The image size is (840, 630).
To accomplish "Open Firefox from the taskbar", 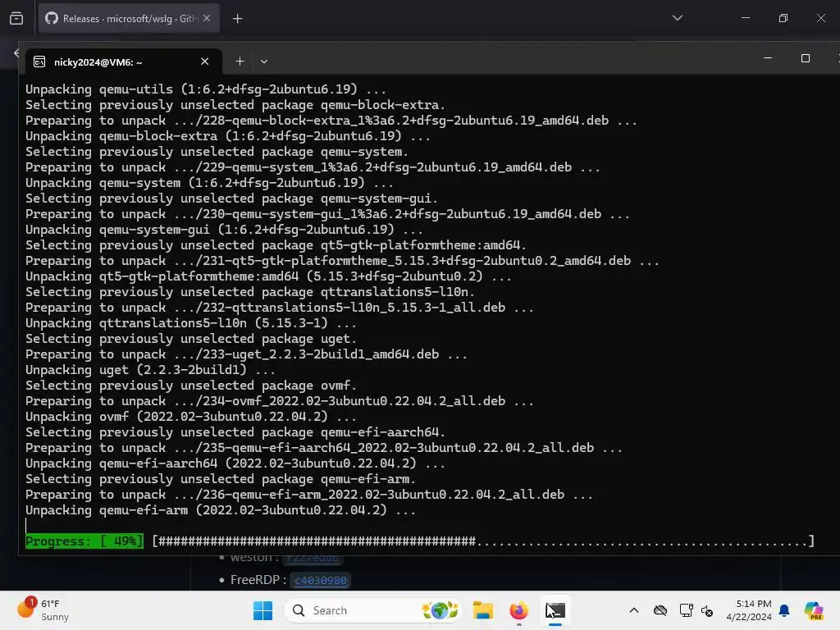I will click(x=518, y=610).
